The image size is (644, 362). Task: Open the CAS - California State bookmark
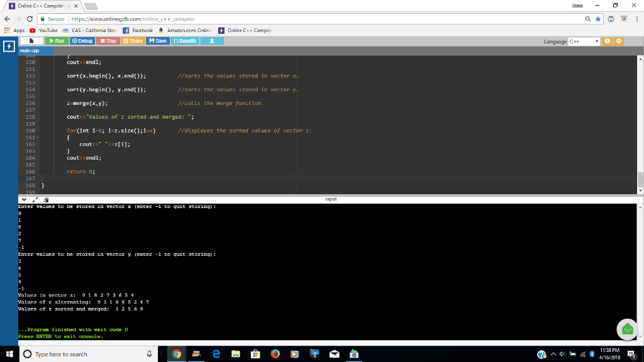[90, 30]
